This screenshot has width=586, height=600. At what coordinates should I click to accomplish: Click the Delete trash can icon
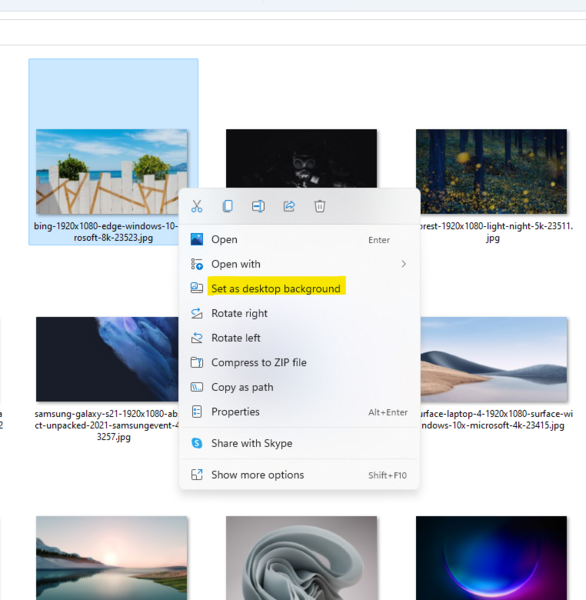[320, 206]
